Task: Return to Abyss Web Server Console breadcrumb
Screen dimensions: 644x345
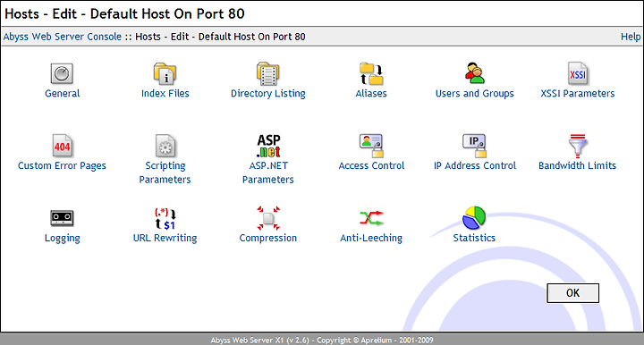Action: point(63,37)
